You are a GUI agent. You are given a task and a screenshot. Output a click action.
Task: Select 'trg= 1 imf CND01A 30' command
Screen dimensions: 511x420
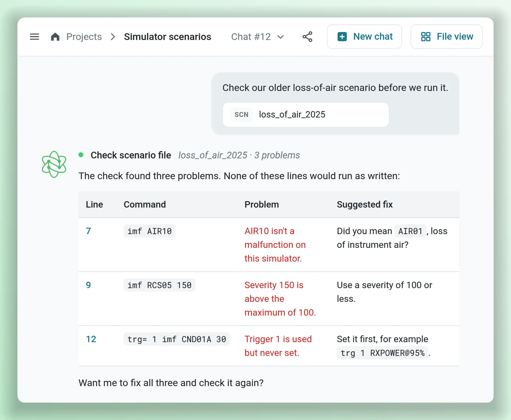(177, 339)
